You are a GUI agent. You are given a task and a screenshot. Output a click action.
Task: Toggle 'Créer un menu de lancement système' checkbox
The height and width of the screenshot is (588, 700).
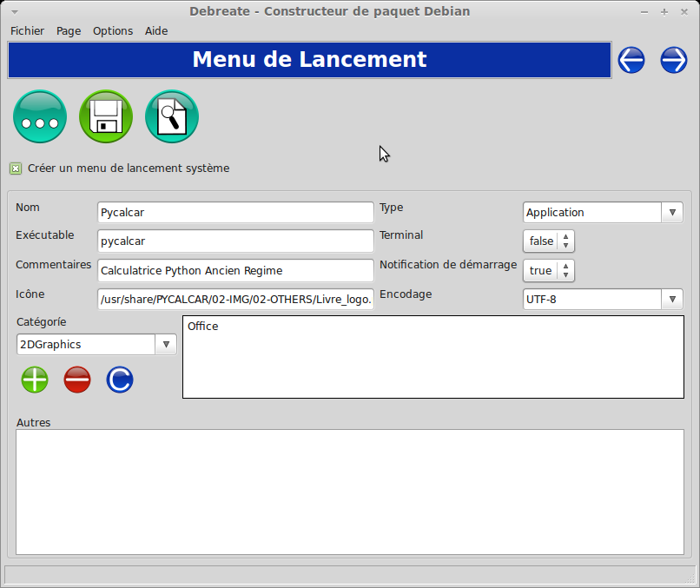[16, 168]
